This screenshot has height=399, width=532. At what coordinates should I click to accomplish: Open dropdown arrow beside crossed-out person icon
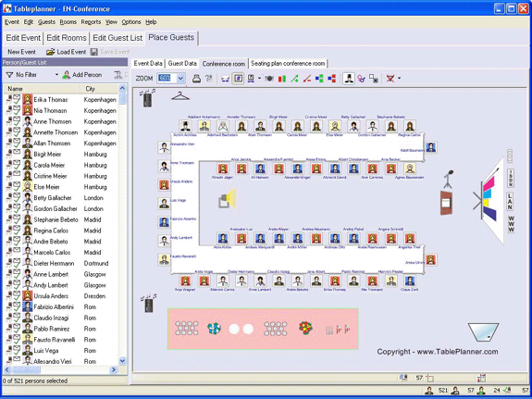click(399, 79)
